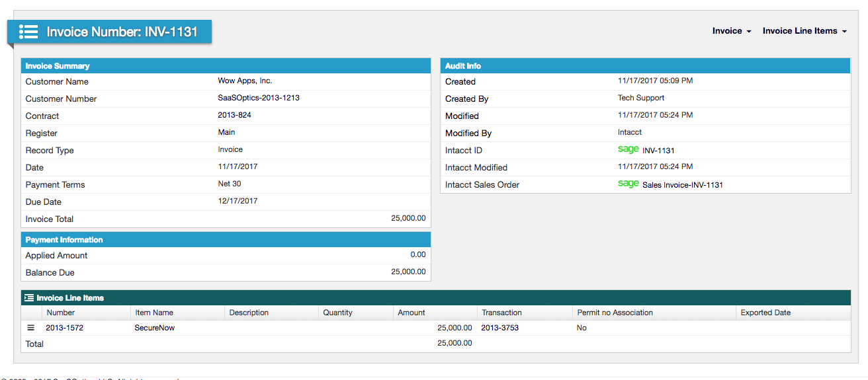The height and width of the screenshot is (380, 868).
Task: Click the SecureNow item name
Action: click(155, 328)
